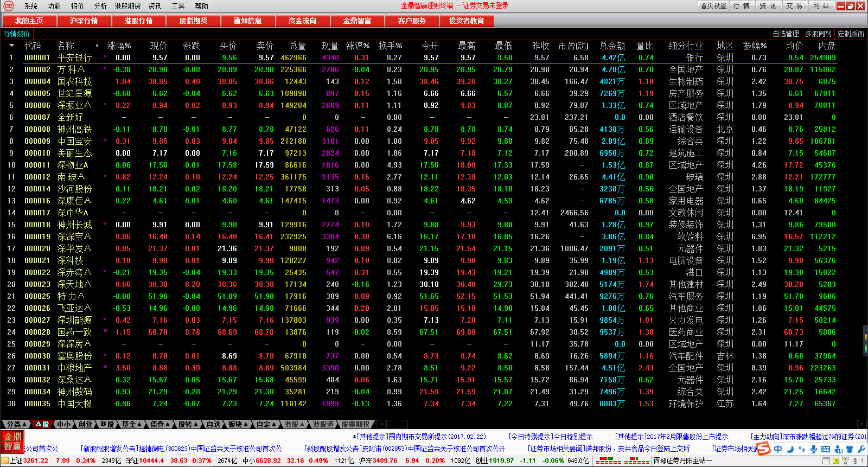The width and height of the screenshot is (868, 467).
Task: Sort by the 总金额 column header
Action: coord(612,46)
